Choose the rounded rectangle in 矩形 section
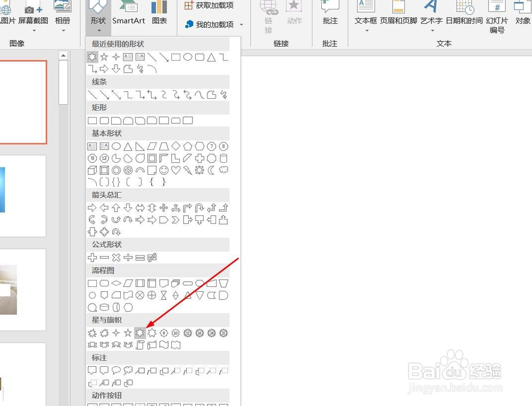The image size is (532, 406). (x=104, y=120)
